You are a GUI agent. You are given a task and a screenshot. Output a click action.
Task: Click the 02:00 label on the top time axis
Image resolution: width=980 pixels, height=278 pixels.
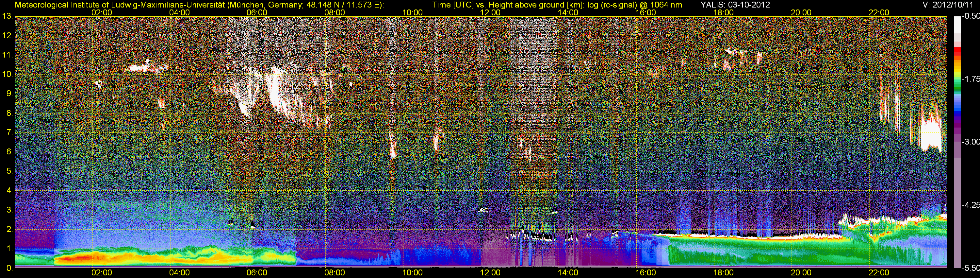102,12
